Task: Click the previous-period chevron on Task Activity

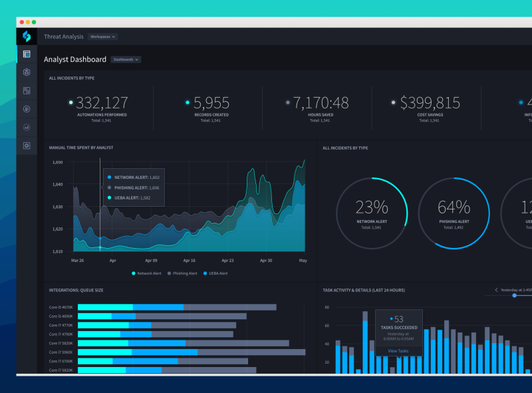Action: (x=497, y=290)
